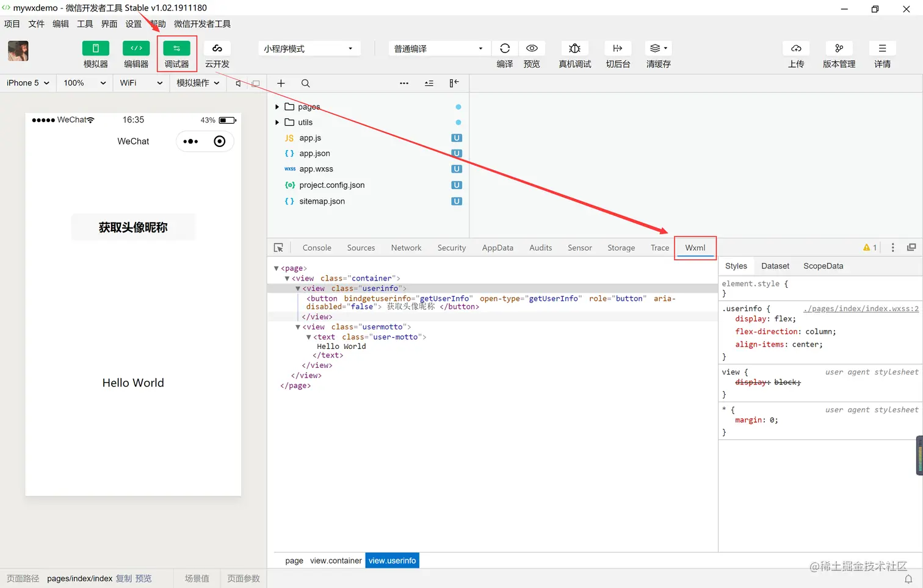Click the notification bell icon in status bar
923x588 pixels.
pyautogui.click(x=908, y=579)
